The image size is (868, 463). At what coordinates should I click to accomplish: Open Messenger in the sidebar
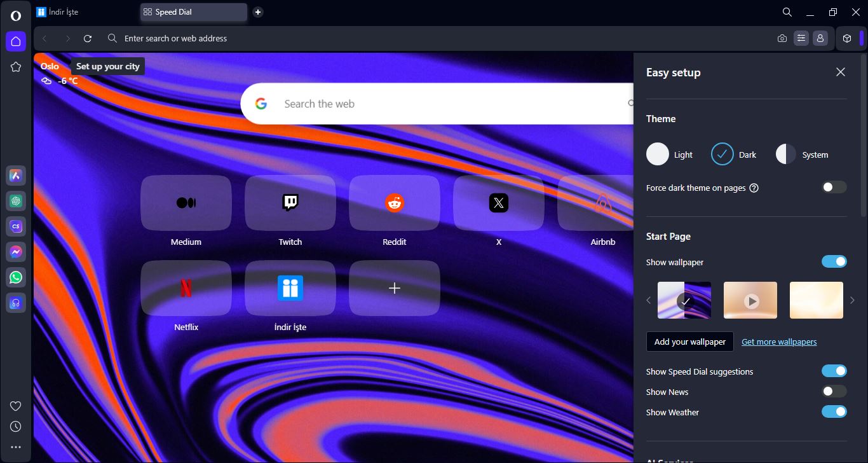16,252
